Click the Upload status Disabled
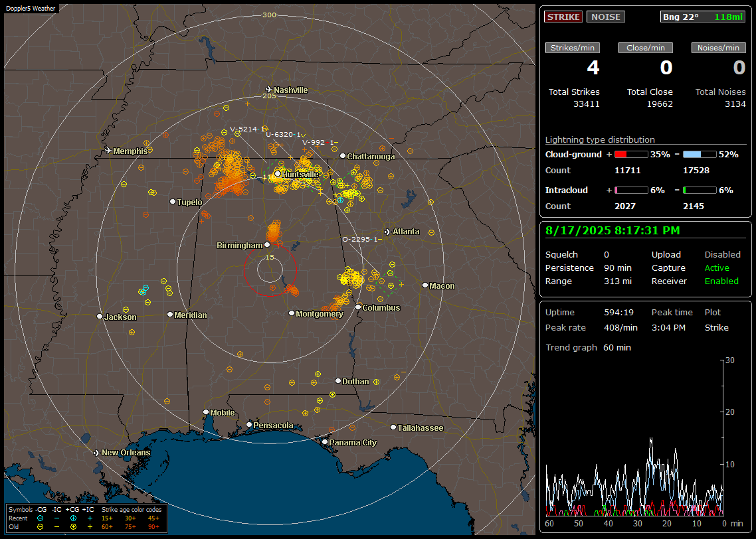Viewport: 756px width, 539px height. (x=722, y=255)
